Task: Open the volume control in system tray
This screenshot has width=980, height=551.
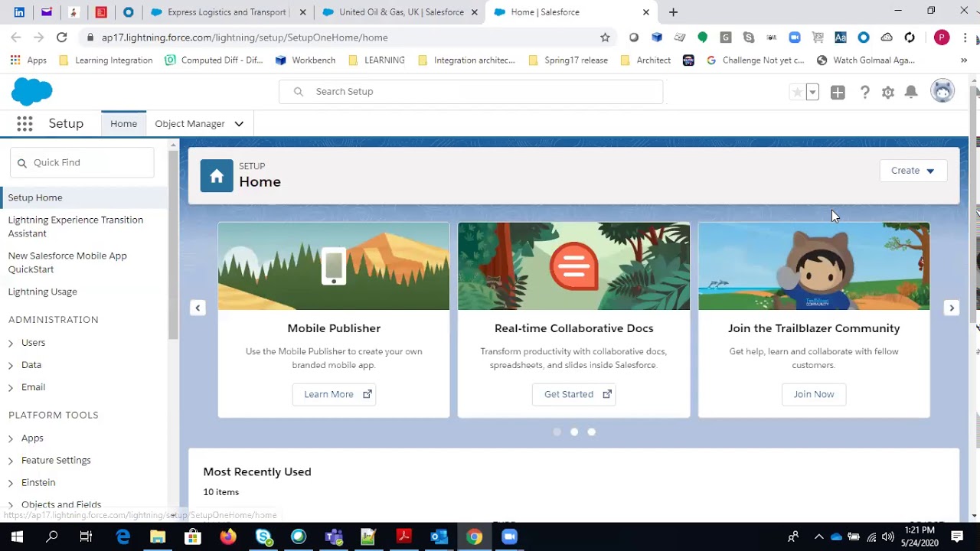Action: 888,536
